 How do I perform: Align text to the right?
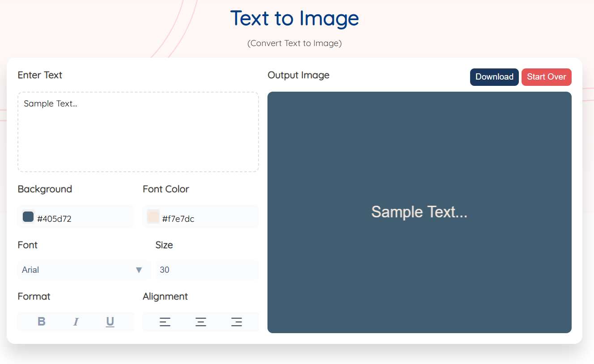click(x=236, y=322)
